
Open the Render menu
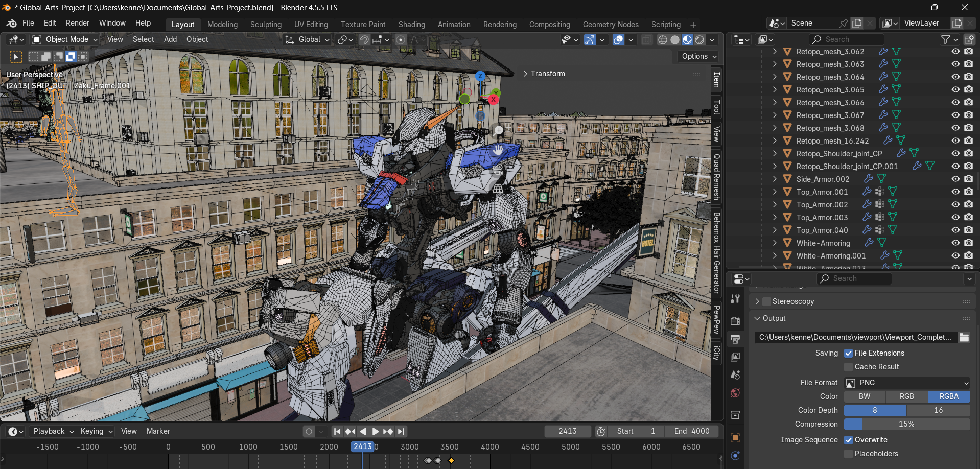click(78, 23)
